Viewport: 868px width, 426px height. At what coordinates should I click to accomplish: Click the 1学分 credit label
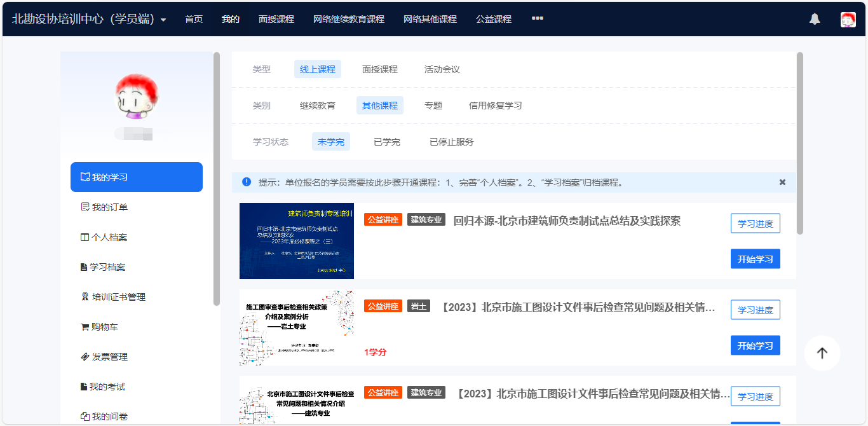[x=376, y=352]
